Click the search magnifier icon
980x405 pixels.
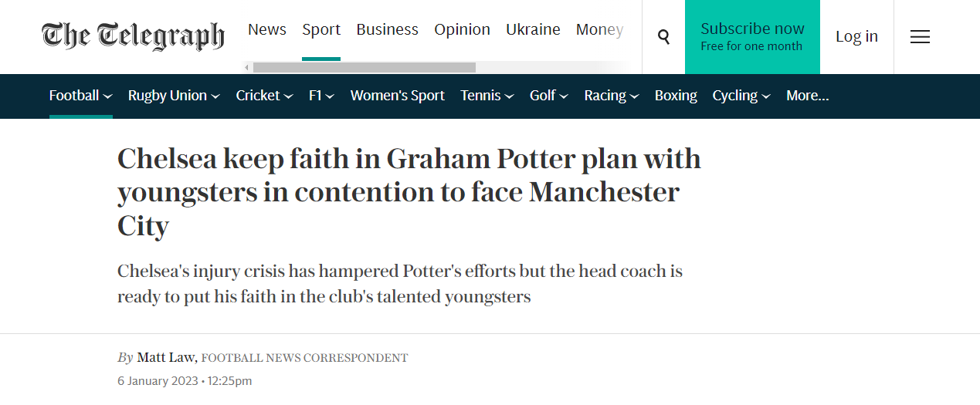(x=663, y=36)
